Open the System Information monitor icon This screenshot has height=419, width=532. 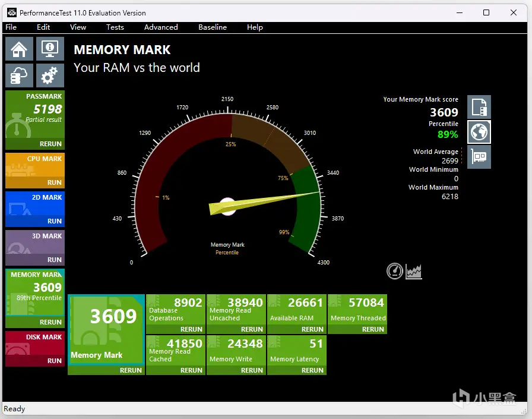pos(50,49)
